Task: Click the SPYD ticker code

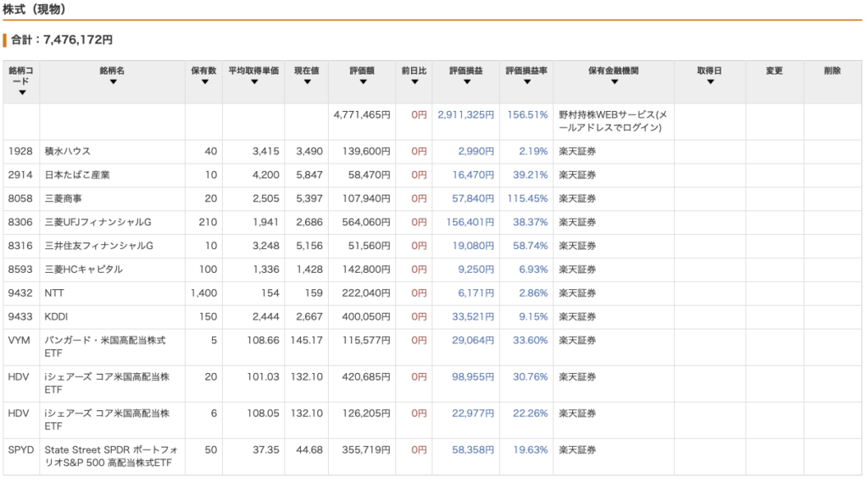Action: pyautogui.click(x=20, y=449)
